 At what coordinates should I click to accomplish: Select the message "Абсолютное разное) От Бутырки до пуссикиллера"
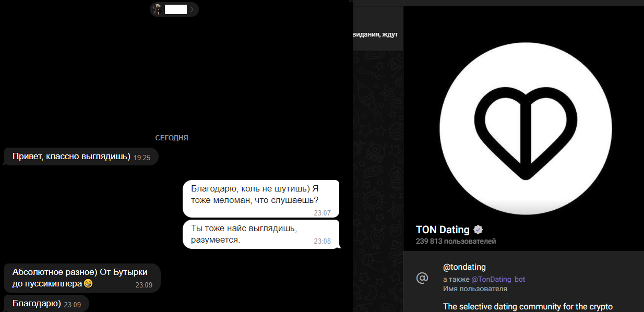point(82,278)
